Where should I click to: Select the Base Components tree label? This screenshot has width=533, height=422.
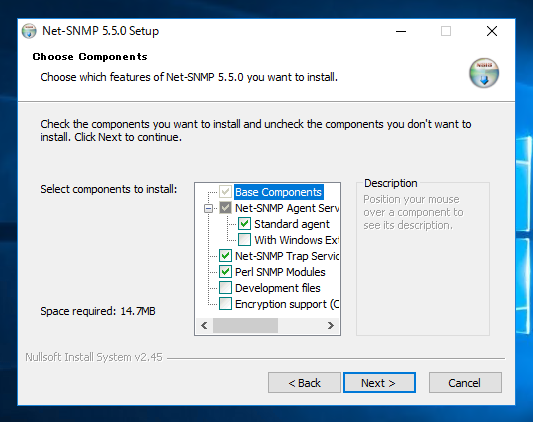point(278,192)
